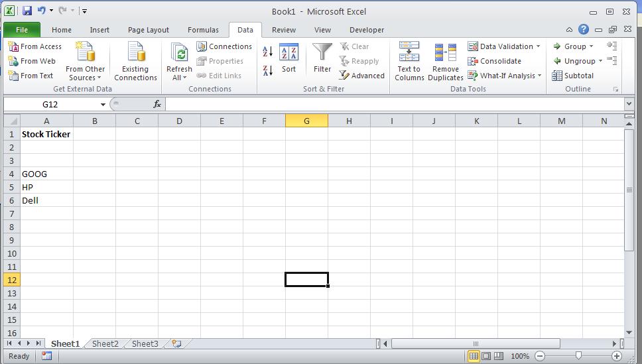Screen dimensions: 642x364
Task: Click the 100% zoom level
Action: (x=520, y=356)
